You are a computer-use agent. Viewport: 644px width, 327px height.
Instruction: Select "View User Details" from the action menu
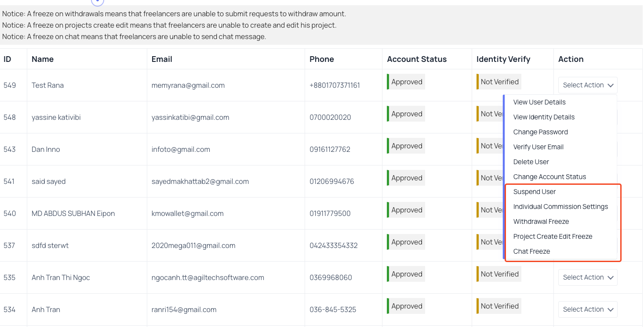540,102
